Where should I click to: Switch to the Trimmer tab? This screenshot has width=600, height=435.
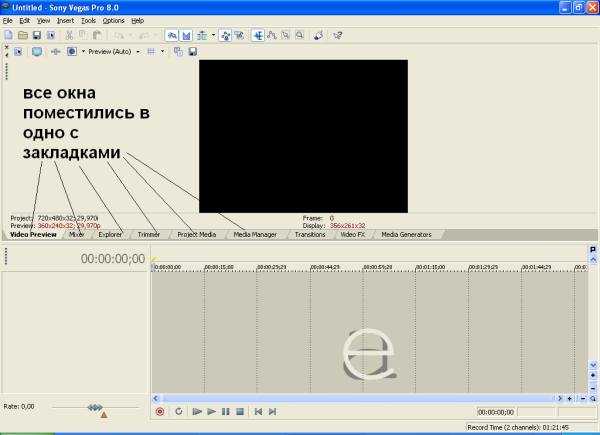click(149, 235)
